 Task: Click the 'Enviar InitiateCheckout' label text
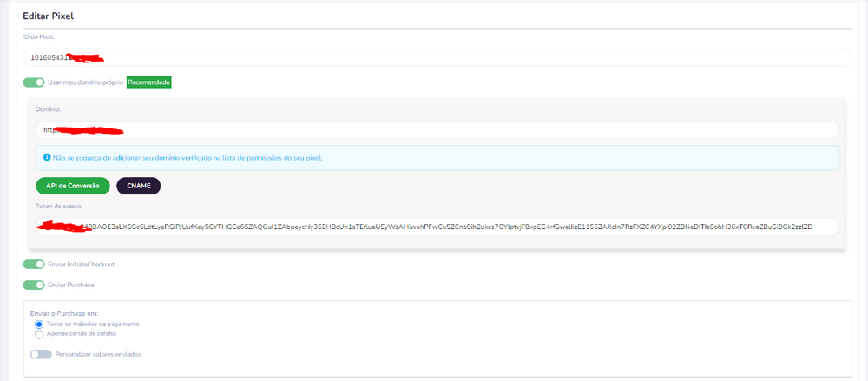pyautogui.click(x=82, y=264)
